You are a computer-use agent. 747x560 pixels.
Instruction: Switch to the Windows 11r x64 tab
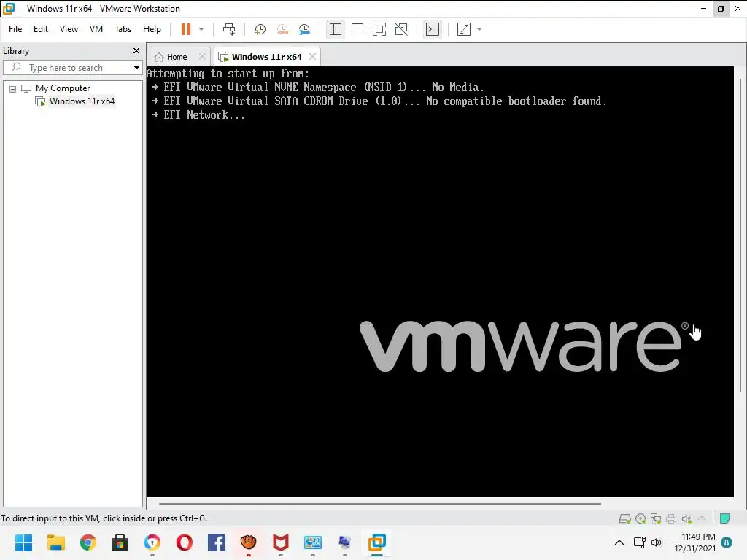click(x=267, y=57)
